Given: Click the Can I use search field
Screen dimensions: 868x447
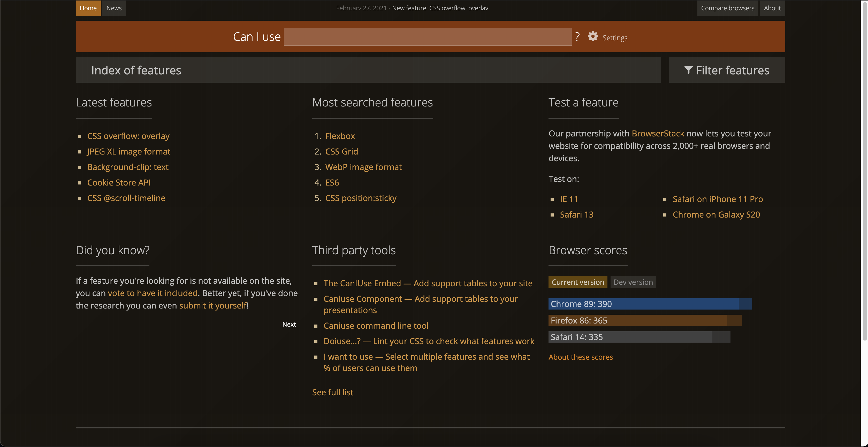Looking at the screenshot, I should pos(427,36).
